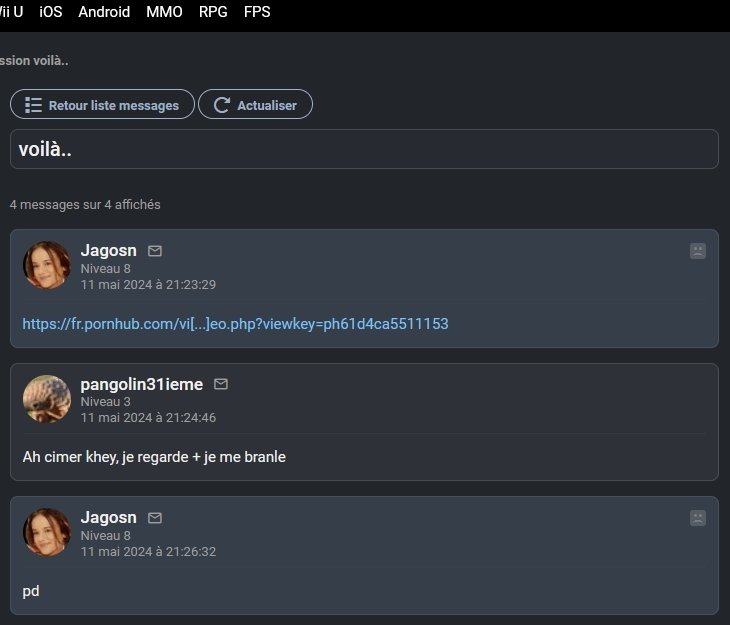Viewport: 730px width, 625px height.
Task: Open Jagosn's avatar in the first message
Action: [x=47, y=265]
